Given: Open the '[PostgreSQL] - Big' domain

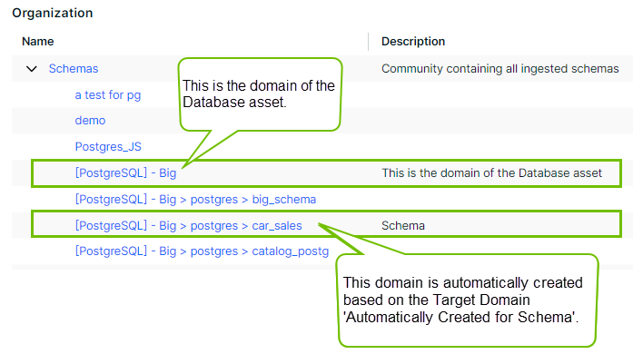Looking at the screenshot, I should tap(125, 172).
